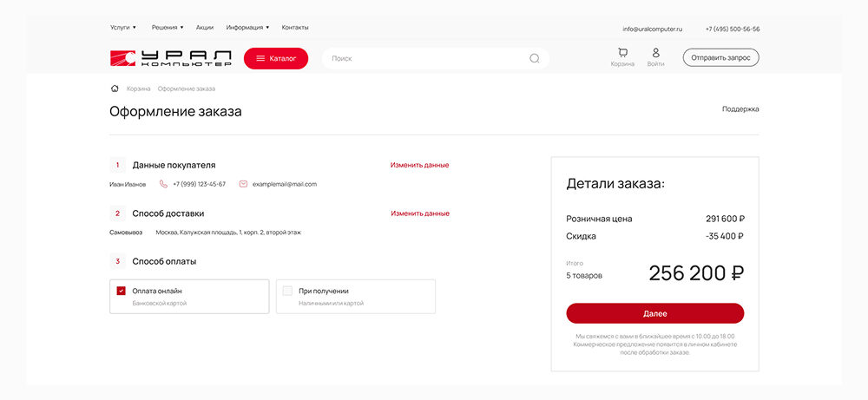Click into the Поиск search field
868x400 pixels.
tap(425, 59)
